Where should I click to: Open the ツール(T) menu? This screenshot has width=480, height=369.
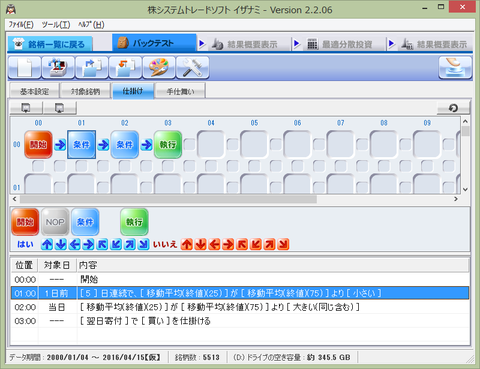click(x=56, y=25)
